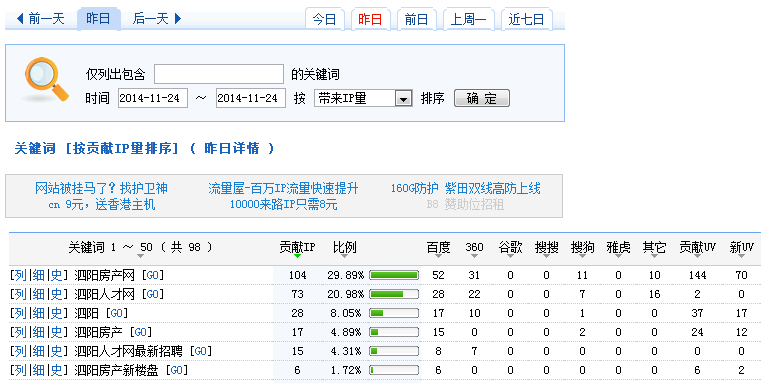Screen dimensions: 765x383
Task: Switch to the 今日 tab
Action: (x=324, y=20)
